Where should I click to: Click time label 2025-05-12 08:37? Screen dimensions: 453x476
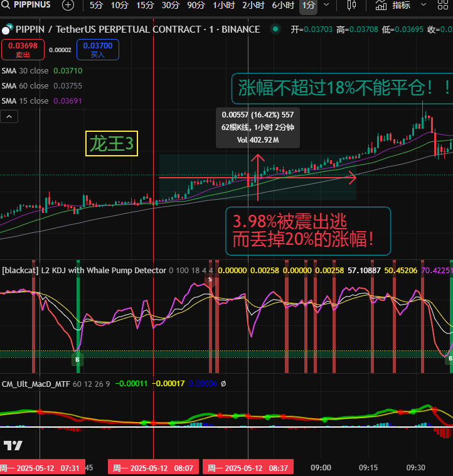point(248,468)
